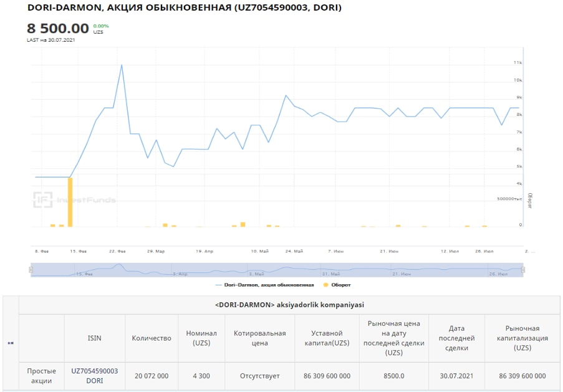Image resolution: width=563 pixels, height=392 pixels.
Task: Click the 12. Июл x-axis date label
Action: click(x=450, y=251)
